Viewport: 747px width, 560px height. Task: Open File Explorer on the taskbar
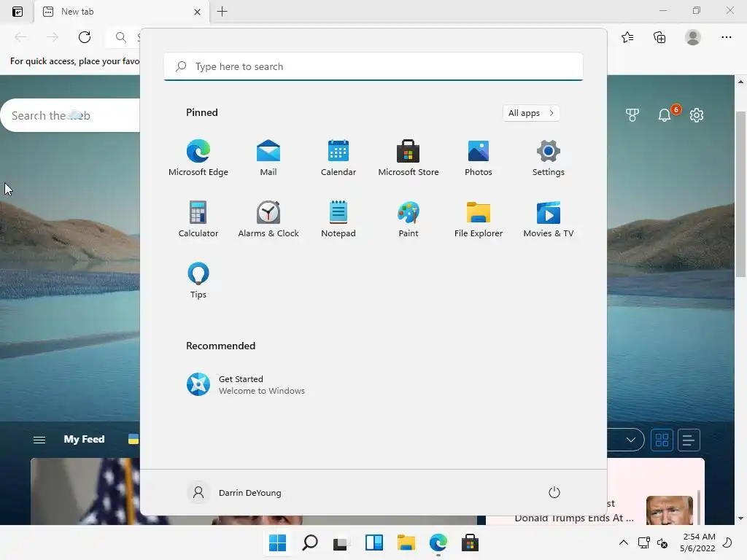[406, 542]
